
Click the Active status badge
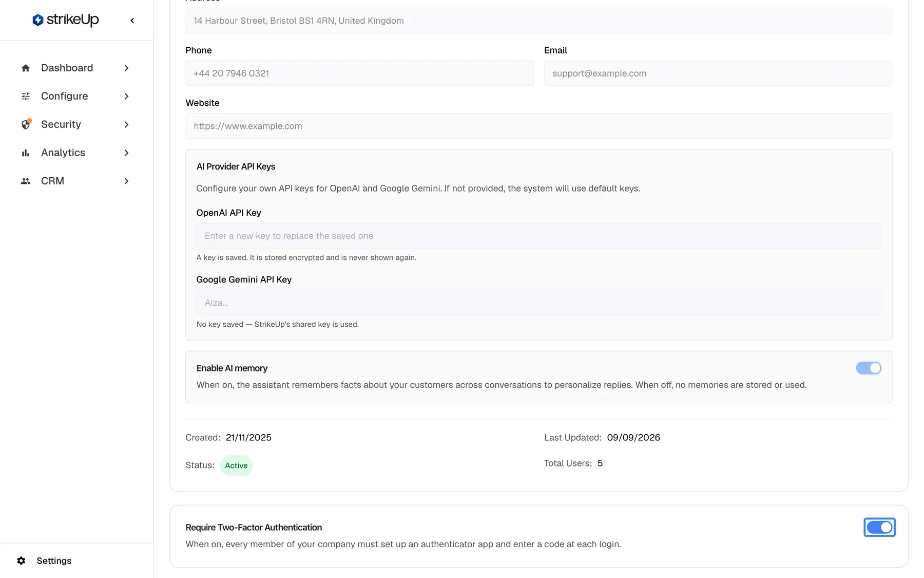236,465
